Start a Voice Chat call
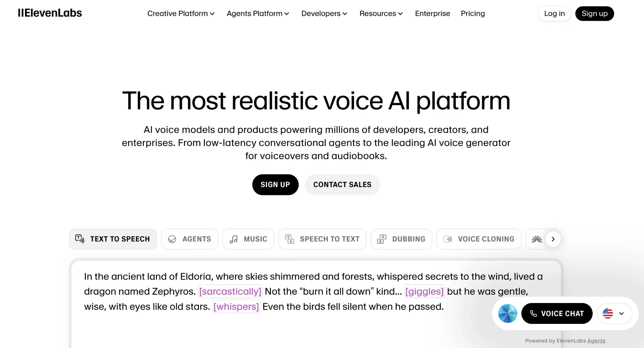The width and height of the screenshot is (644, 348). click(x=557, y=313)
